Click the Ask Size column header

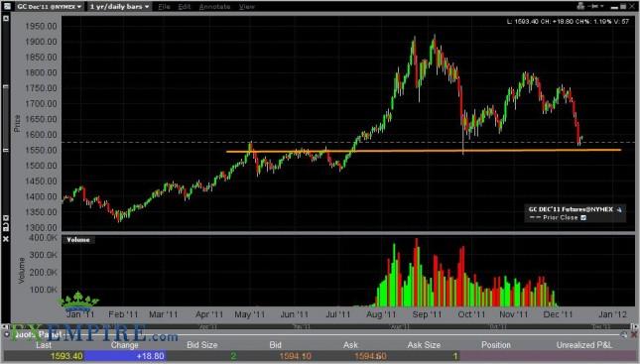pos(424,345)
